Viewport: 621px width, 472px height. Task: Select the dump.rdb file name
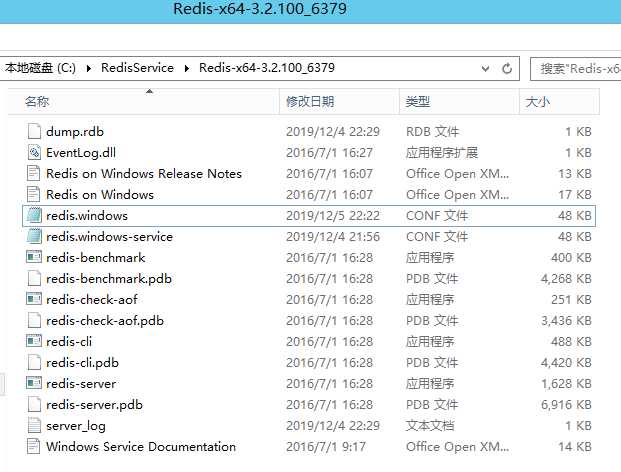(x=75, y=131)
